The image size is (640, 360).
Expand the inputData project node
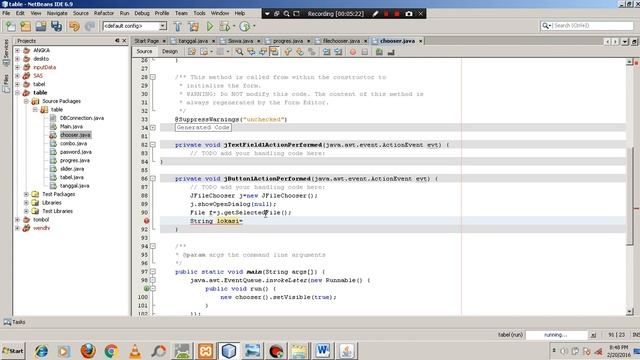18,67
